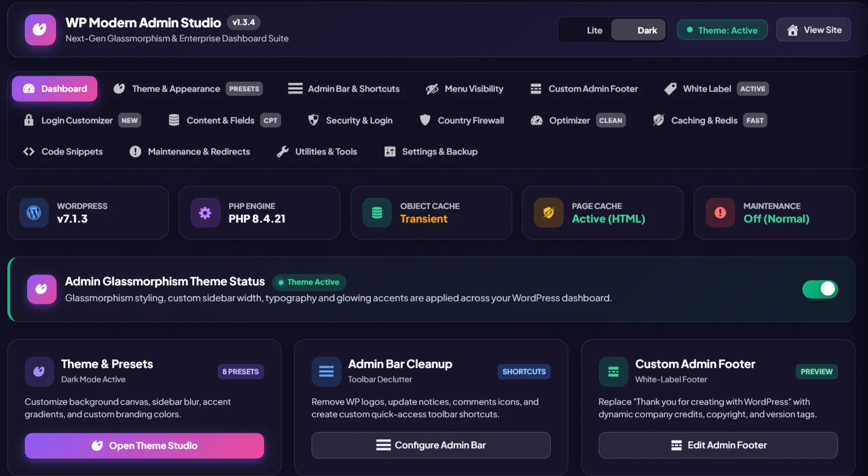
Task: Go to Admin Bar & Shortcuts tab
Action: click(344, 89)
